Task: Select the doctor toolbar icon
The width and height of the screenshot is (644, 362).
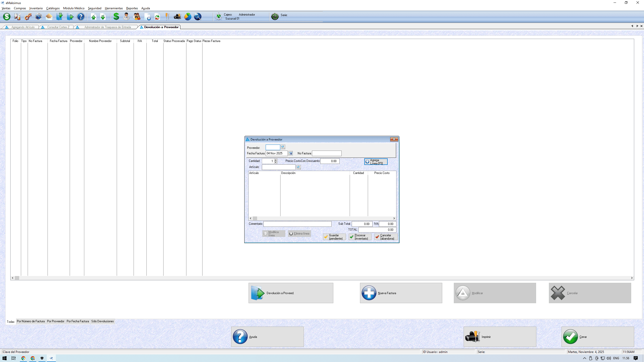Action: tap(126, 17)
